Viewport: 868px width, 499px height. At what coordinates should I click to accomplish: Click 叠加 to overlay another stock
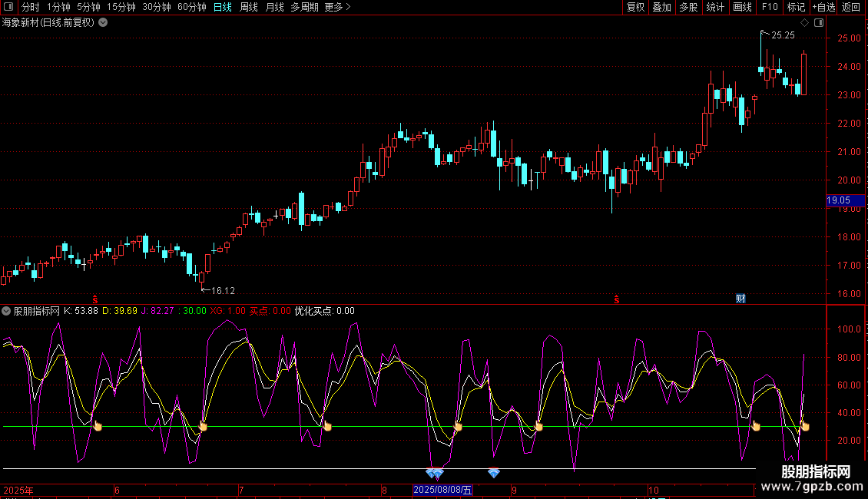[x=661, y=7]
